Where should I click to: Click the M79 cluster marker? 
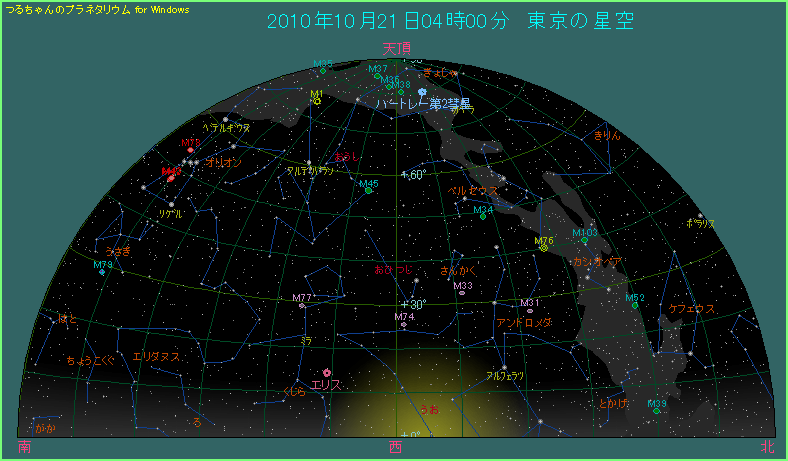(x=102, y=271)
